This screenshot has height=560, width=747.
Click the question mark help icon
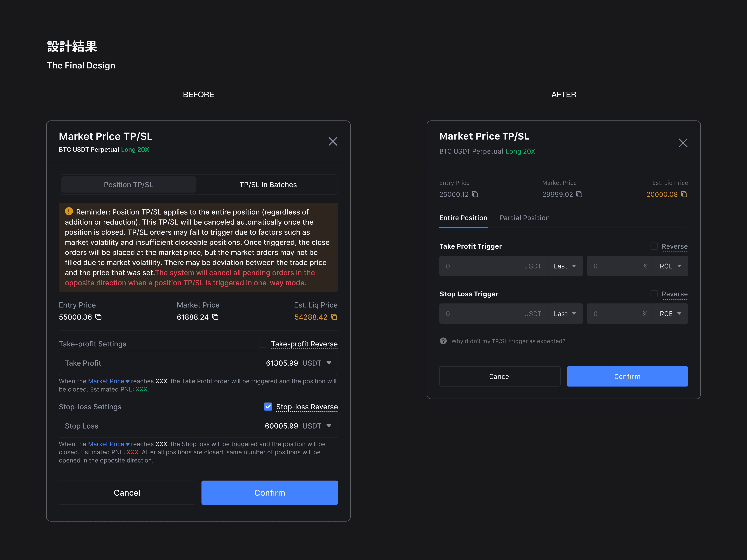coord(443,341)
